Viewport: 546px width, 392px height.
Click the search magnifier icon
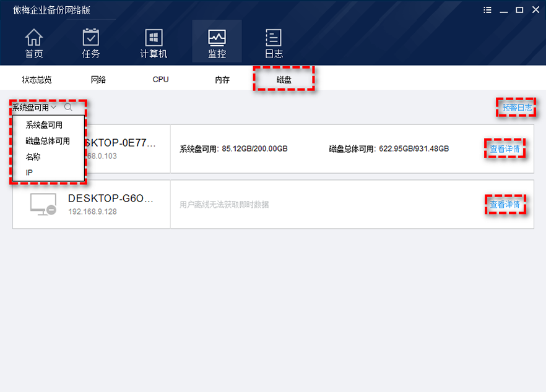pos(69,107)
